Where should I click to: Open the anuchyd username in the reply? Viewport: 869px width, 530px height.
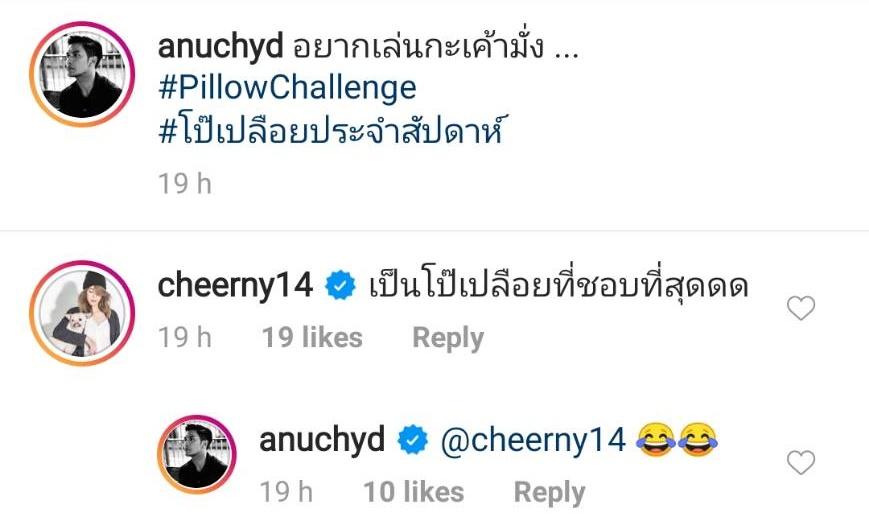(322, 440)
